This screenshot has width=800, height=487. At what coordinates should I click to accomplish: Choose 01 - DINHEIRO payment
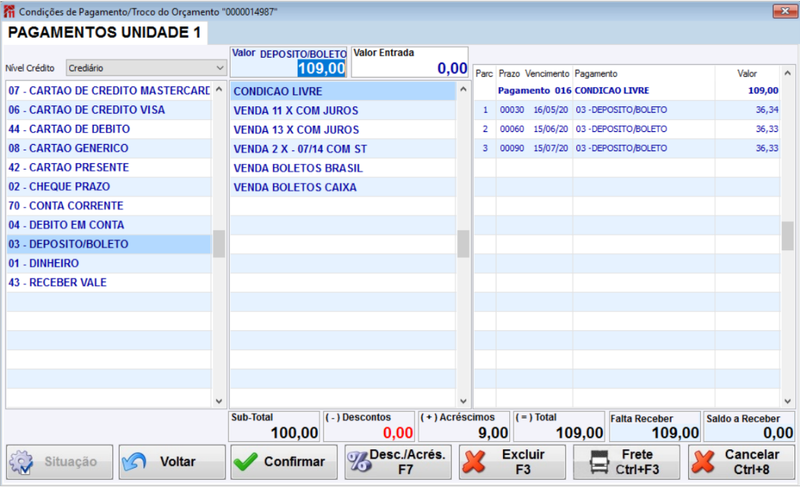pyautogui.click(x=109, y=264)
